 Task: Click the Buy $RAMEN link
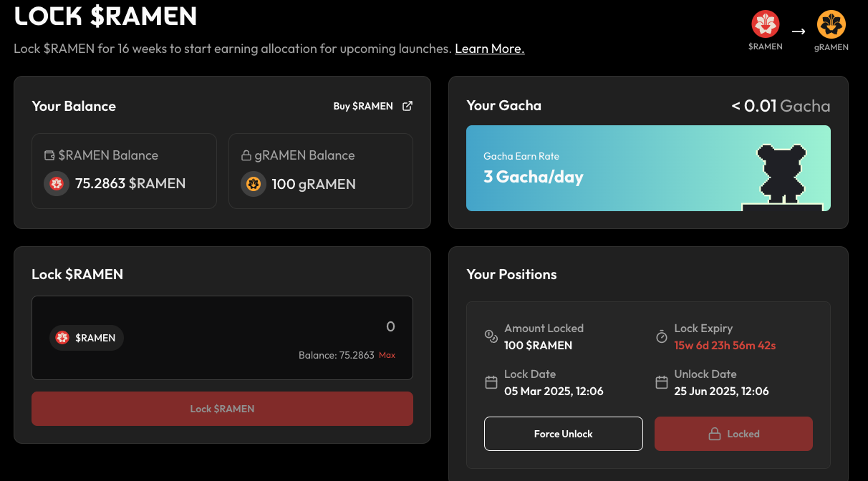pos(363,106)
